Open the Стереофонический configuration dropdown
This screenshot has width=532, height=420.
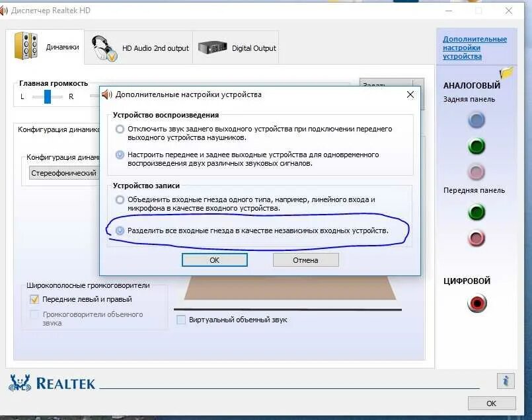tap(64, 173)
